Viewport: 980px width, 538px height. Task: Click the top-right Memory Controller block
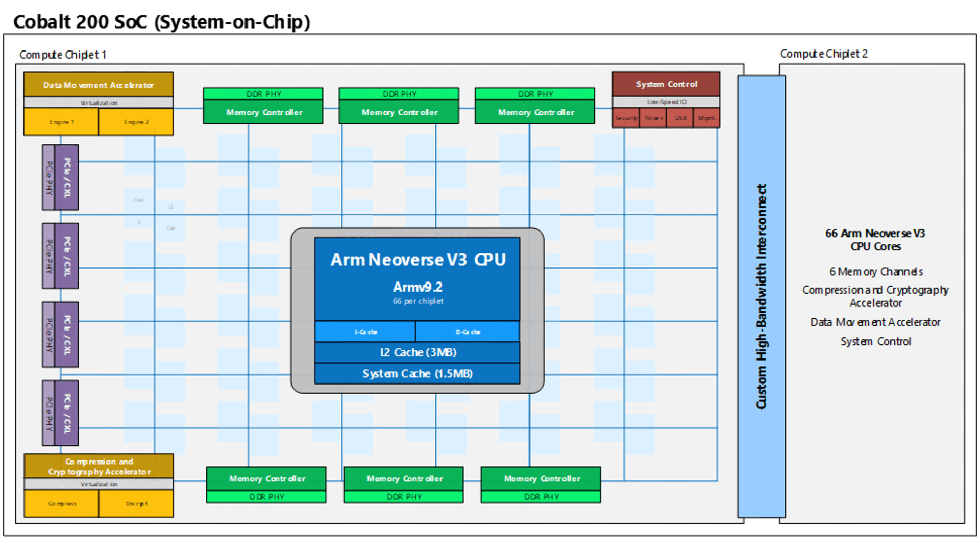click(535, 112)
